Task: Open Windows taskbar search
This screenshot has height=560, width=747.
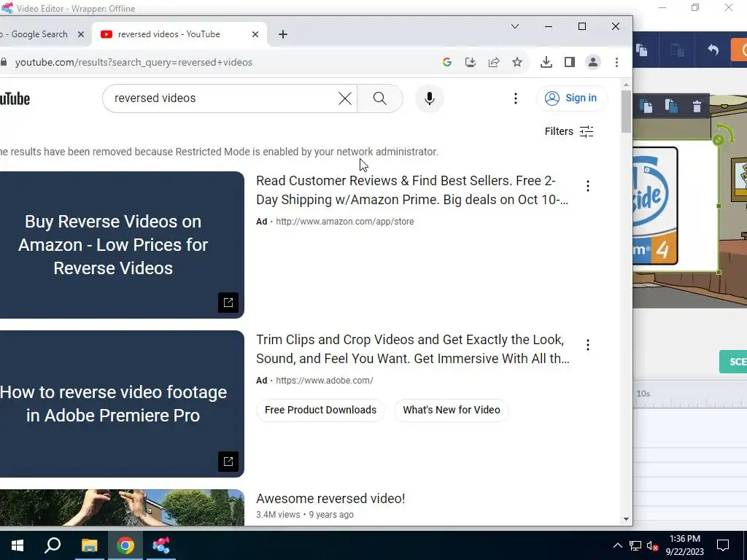Action: click(53, 545)
